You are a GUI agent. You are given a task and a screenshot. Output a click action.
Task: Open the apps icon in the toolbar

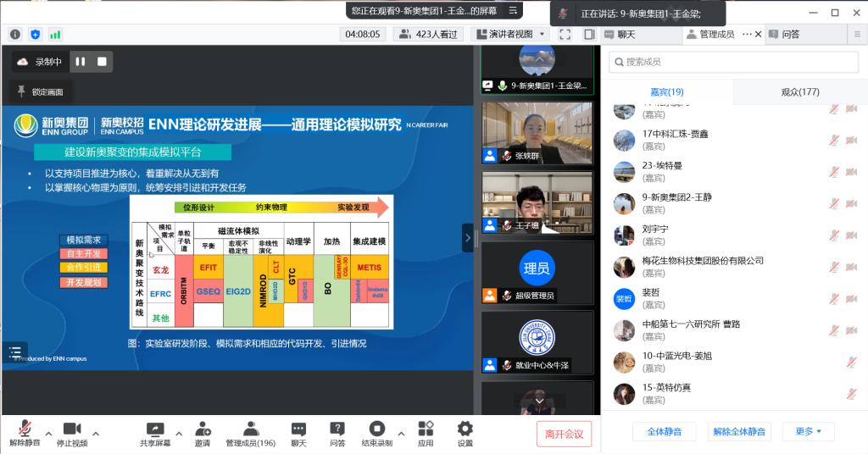tap(426, 432)
